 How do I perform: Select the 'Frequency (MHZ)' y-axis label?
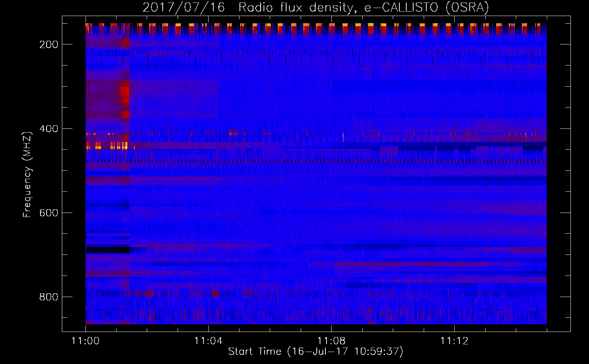click(x=27, y=174)
